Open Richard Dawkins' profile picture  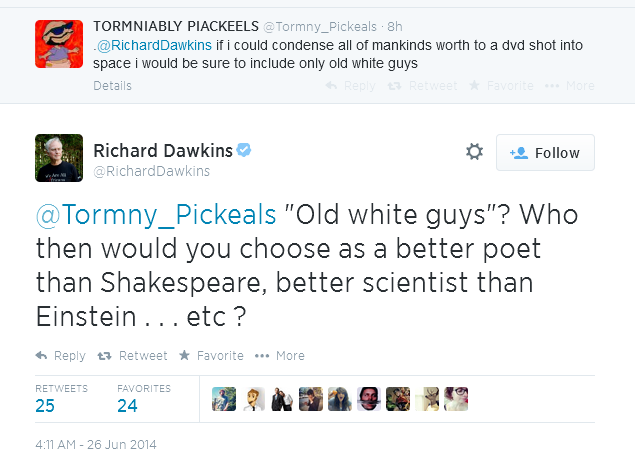pos(59,158)
